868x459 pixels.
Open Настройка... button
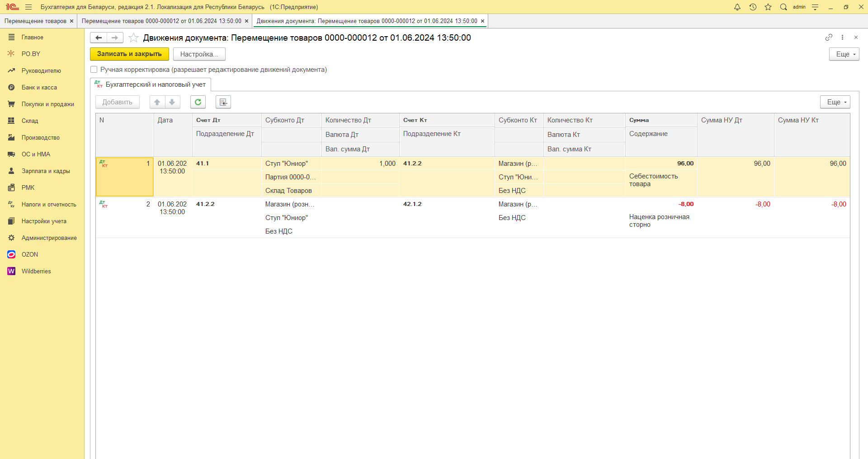(199, 54)
